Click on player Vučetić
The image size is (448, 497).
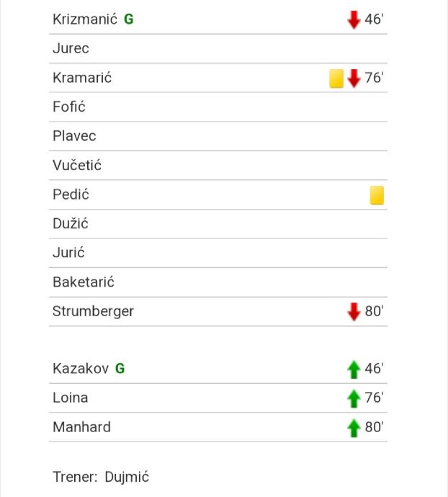click(77, 166)
